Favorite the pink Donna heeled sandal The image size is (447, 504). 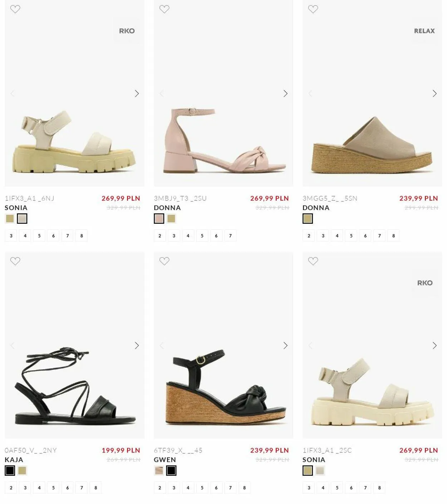(164, 9)
